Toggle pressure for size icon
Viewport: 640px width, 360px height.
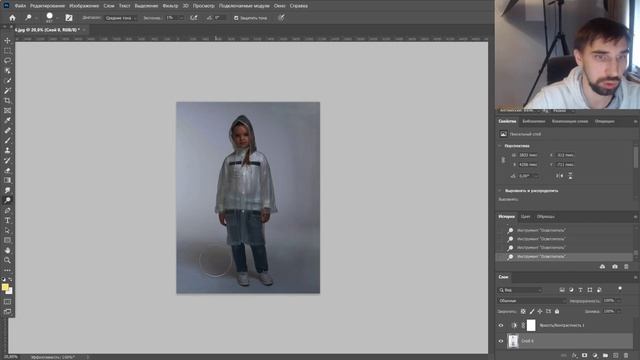pos(281,18)
